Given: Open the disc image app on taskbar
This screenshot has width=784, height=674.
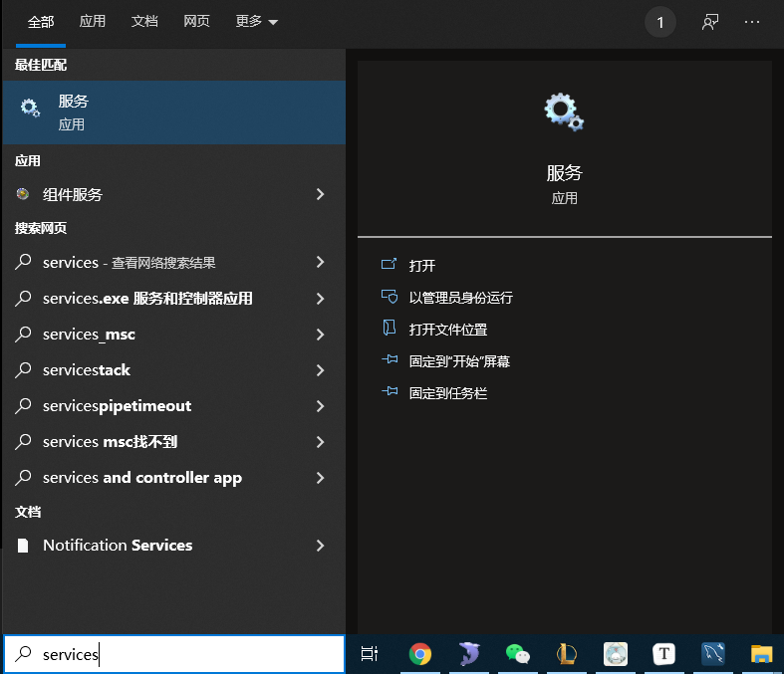Looking at the screenshot, I should coord(616,653).
